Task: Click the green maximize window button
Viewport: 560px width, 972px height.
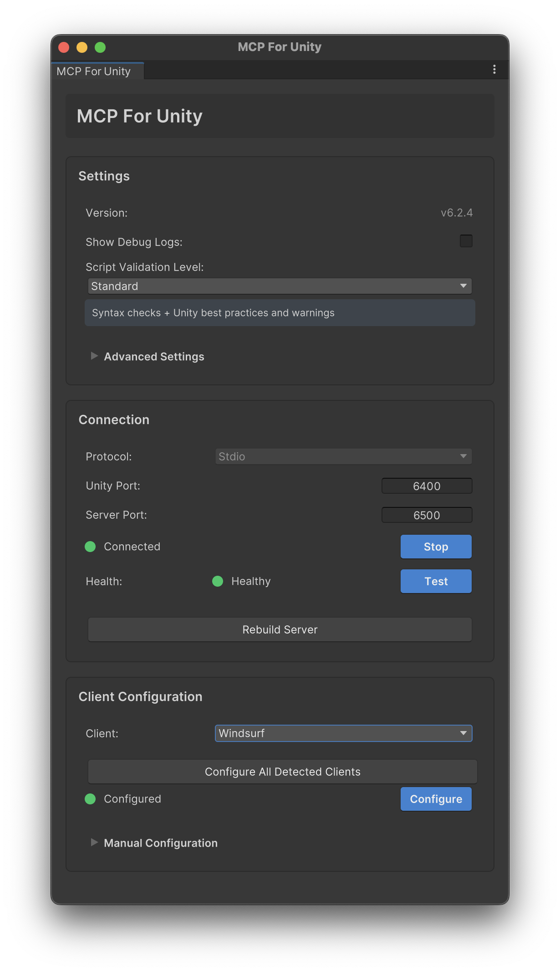Action: [x=100, y=47]
